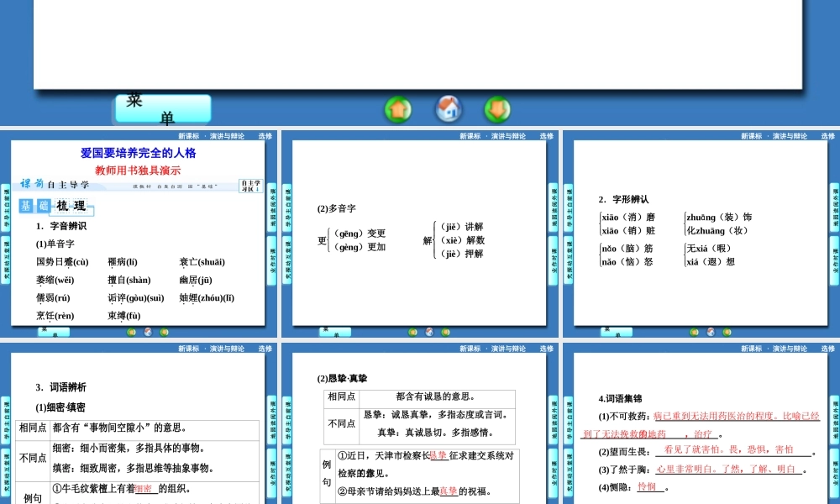Click the red subtitle 教师用书独具演示

pyautogui.click(x=139, y=171)
